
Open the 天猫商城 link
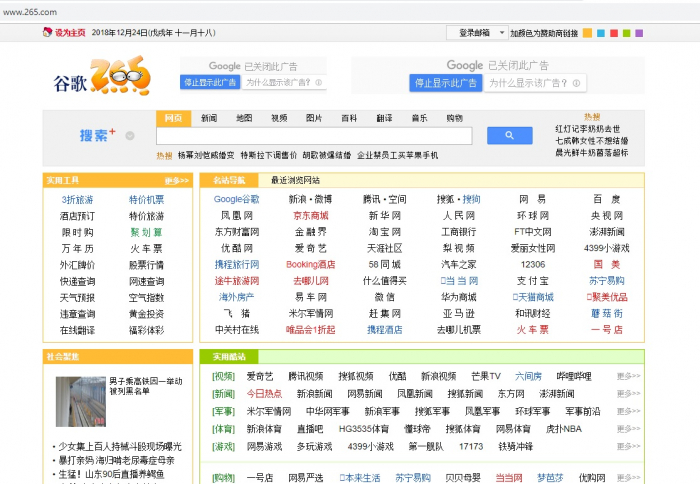(x=533, y=297)
